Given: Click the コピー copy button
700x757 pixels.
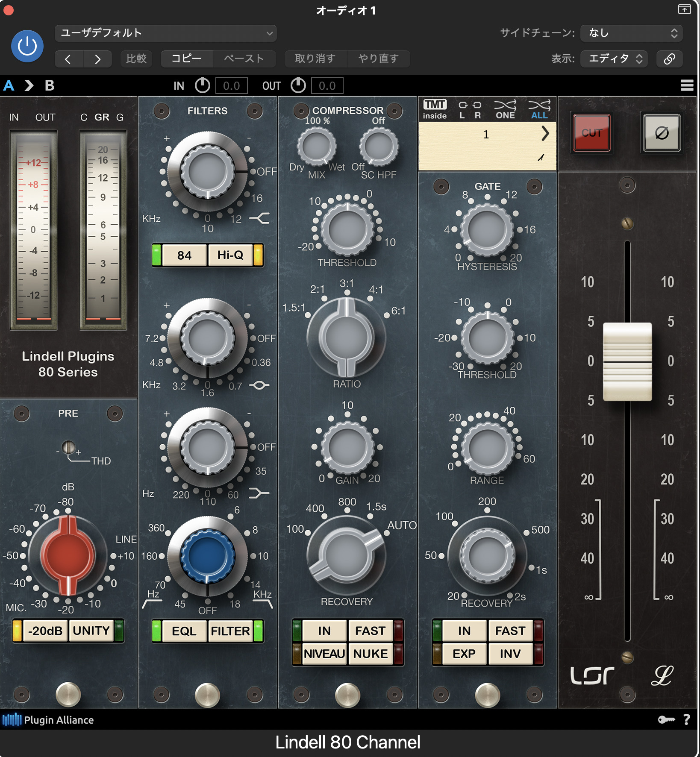Looking at the screenshot, I should [x=187, y=59].
